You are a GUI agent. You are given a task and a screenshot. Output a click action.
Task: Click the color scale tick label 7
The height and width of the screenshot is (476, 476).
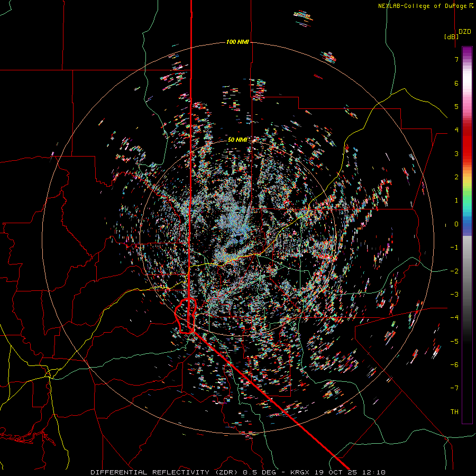(x=456, y=59)
